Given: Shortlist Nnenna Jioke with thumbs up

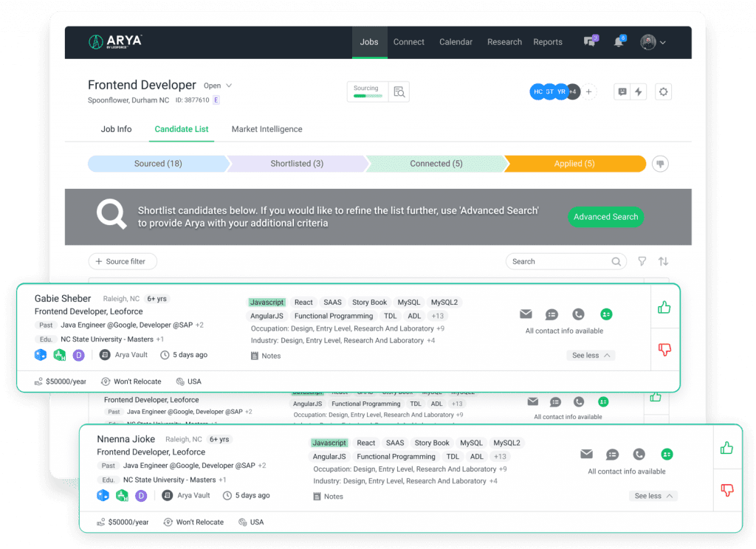Looking at the screenshot, I should tap(726, 448).
